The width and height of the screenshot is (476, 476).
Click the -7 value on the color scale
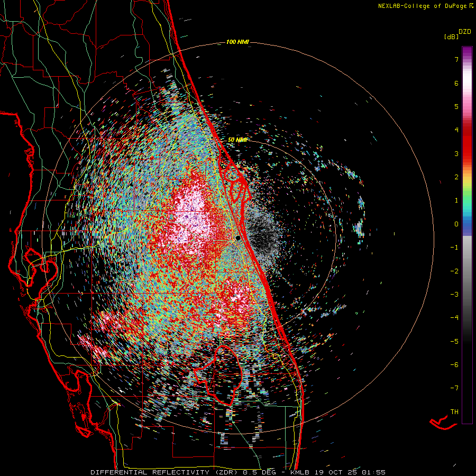click(x=454, y=388)
